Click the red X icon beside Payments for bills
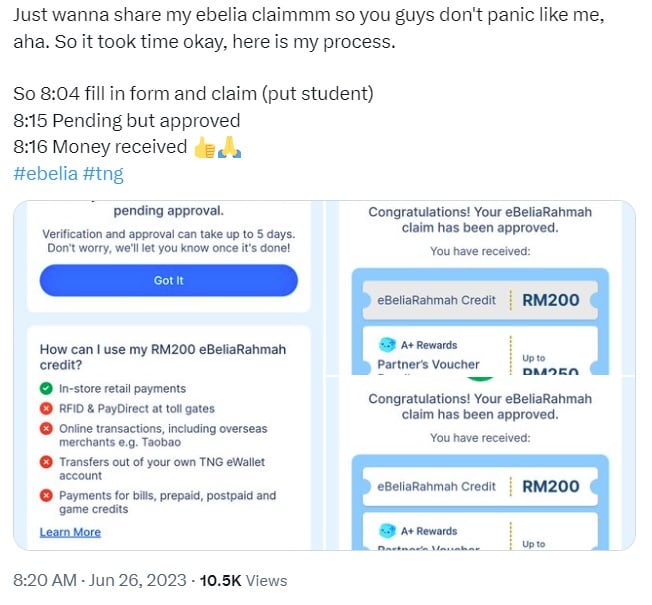 pos(46,496)
